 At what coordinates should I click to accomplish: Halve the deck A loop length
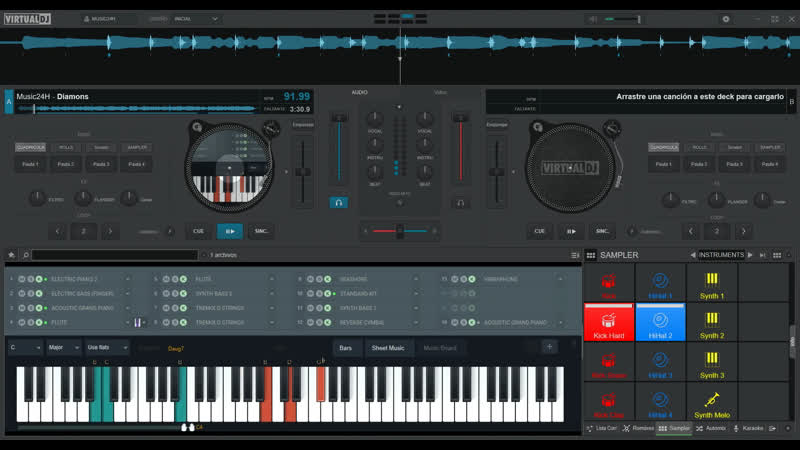click(x=57, y=231)
